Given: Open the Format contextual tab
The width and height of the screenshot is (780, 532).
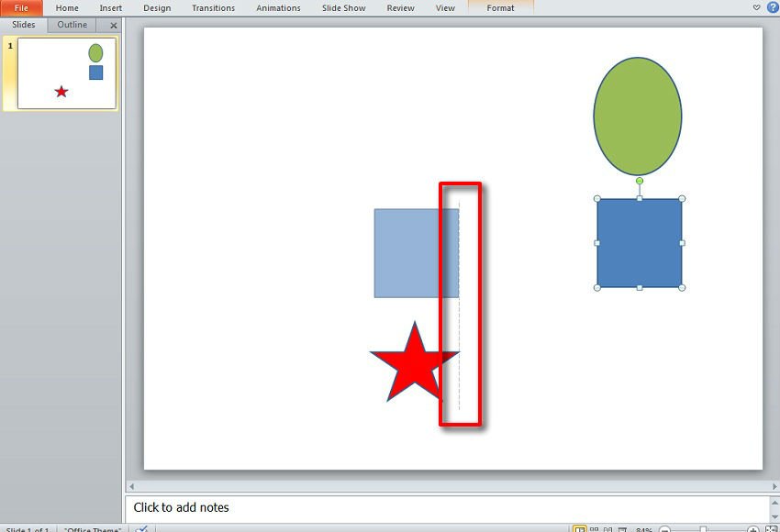Looking at the screenshot, I should click(x=500, y=8).
